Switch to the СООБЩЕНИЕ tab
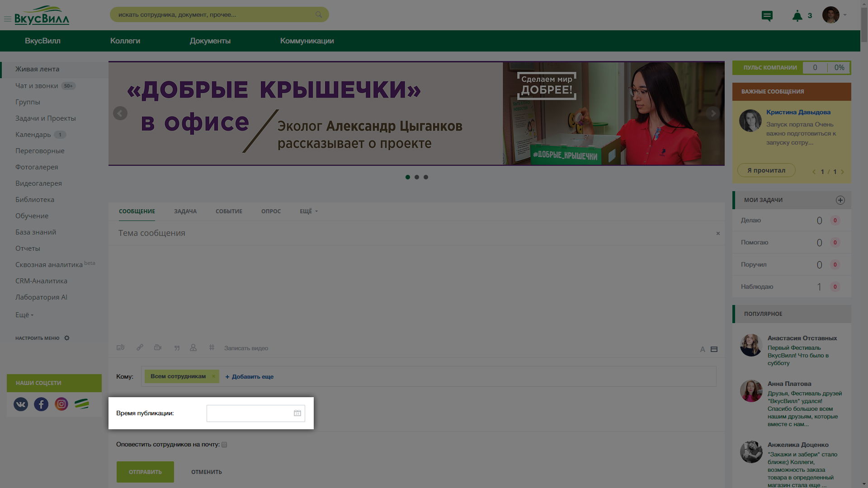Image resolution: width=868 pixels, height=488 pixels. [x=137, y=211]
